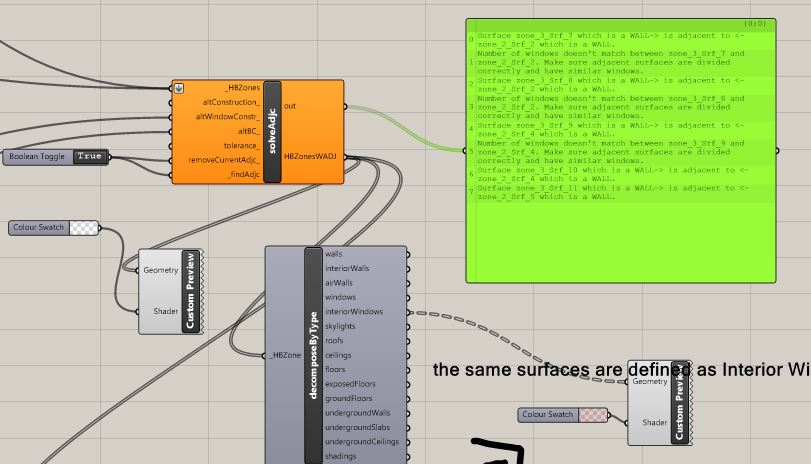
Task: Click the airWalls output
Action: click(339, 283)
